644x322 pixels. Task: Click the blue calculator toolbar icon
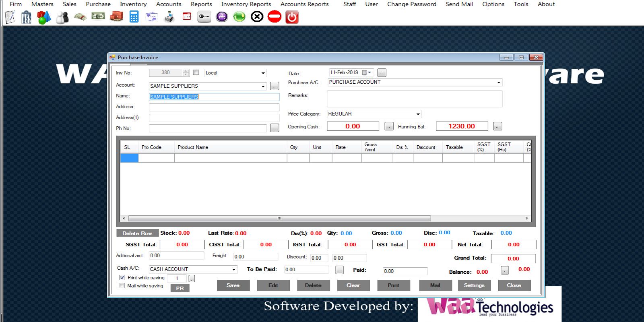(134, 17)
